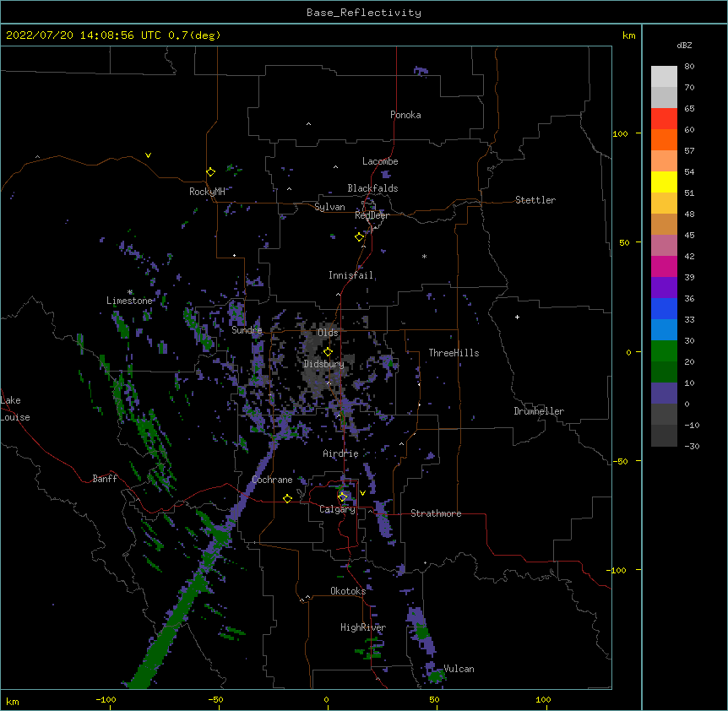Image resolution: width=728 pixels, height=711 pixels.
Task: Click the white asterisk marker above Limestone
Action: [130, 292]
